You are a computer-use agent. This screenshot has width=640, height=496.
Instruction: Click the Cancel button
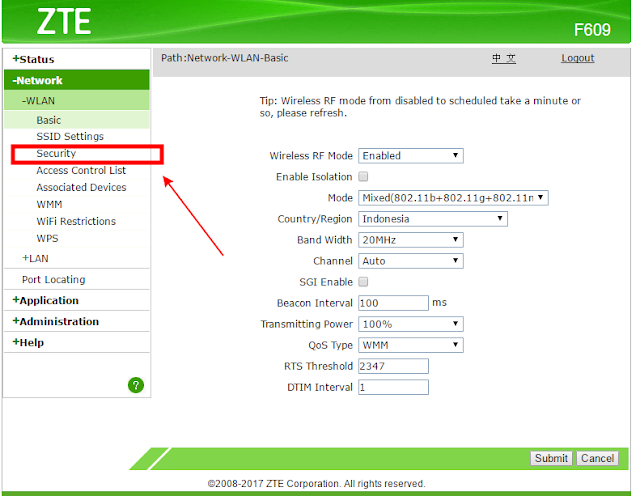point(597,458)
